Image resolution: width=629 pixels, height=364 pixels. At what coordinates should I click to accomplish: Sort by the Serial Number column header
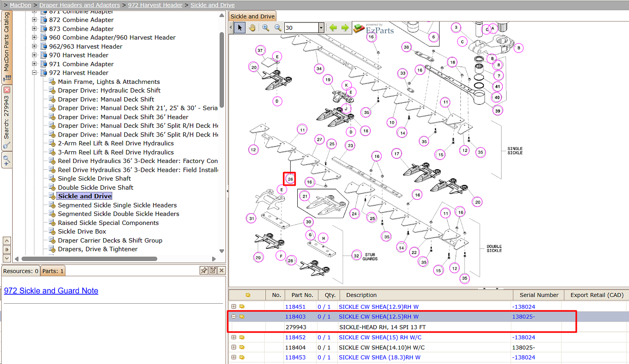[539, 295]
